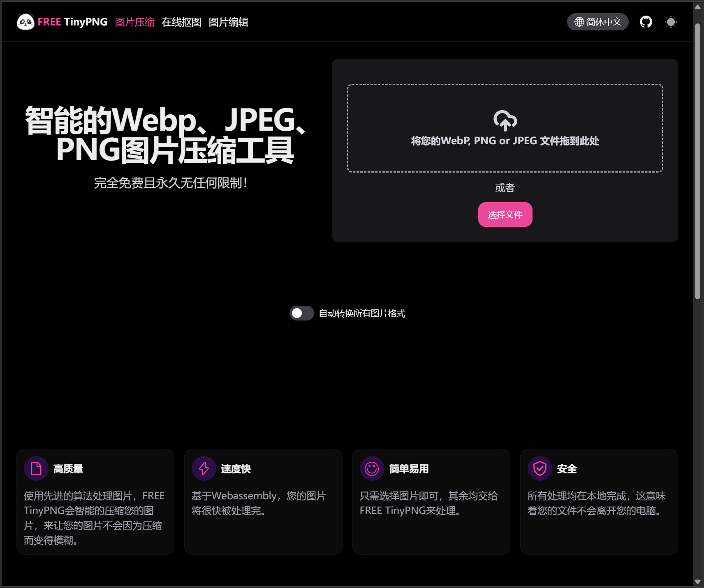Click the scrollbar down arrow

pos(697,581)
